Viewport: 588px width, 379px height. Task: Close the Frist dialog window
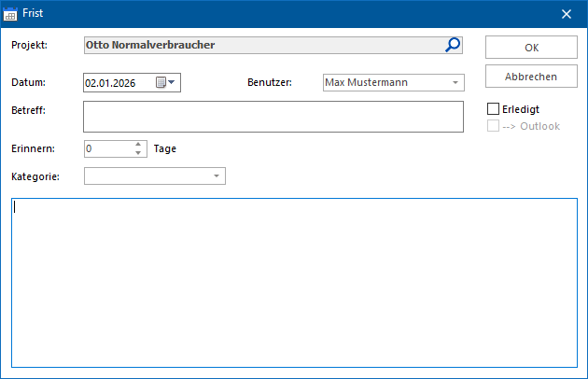coord(567,14)
